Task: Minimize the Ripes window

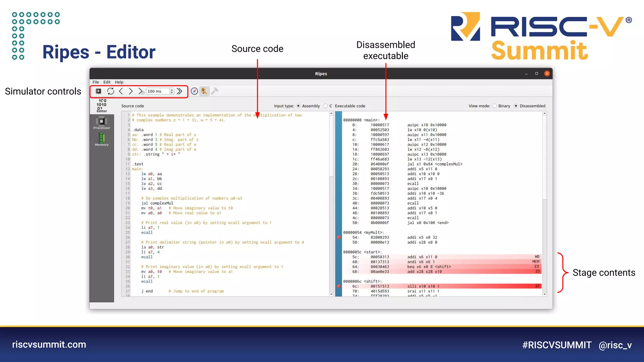Action: point(526,74)
